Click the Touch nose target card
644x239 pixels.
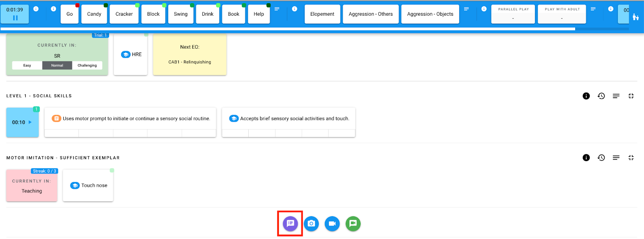pos(88,186)
